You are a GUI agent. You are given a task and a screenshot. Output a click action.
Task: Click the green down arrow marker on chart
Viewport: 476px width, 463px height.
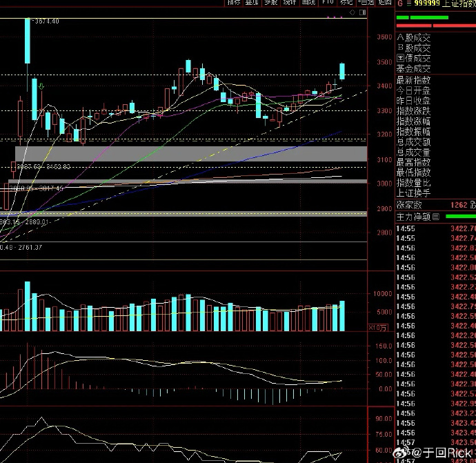click(41, 86)
